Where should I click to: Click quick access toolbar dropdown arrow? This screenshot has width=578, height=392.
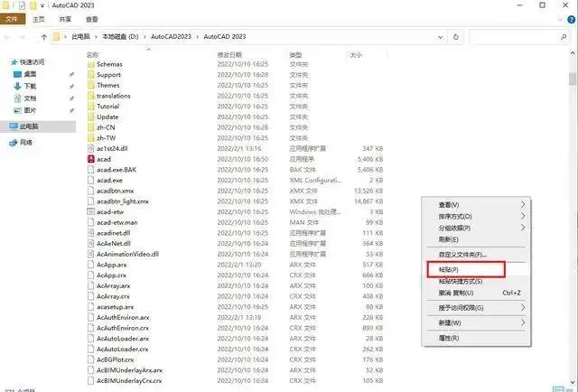(42, 6)
